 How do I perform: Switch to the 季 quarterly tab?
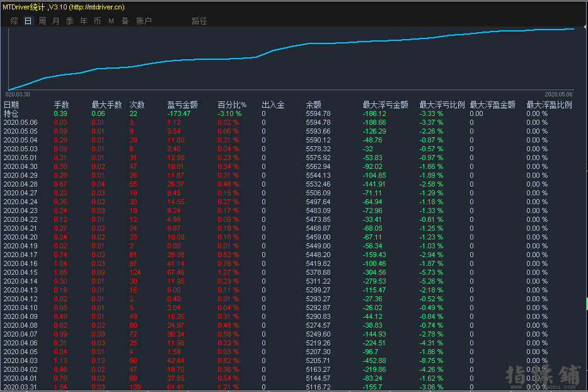click(70, 21)
